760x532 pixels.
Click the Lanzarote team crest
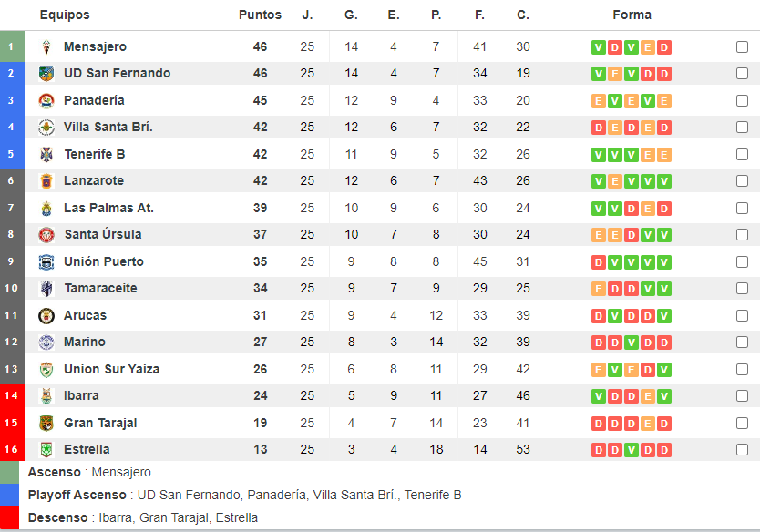coord(46,181)
